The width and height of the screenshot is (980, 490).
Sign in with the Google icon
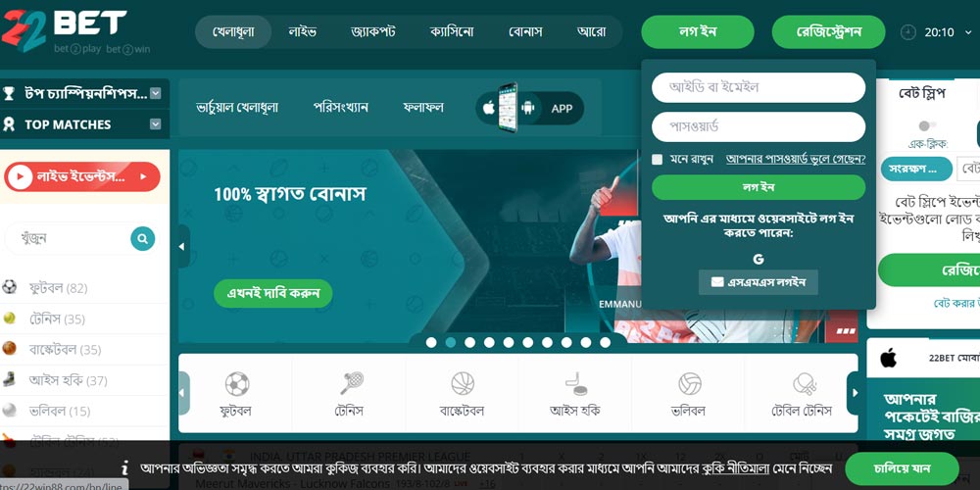pyautogui.click(x=759, y=259)
